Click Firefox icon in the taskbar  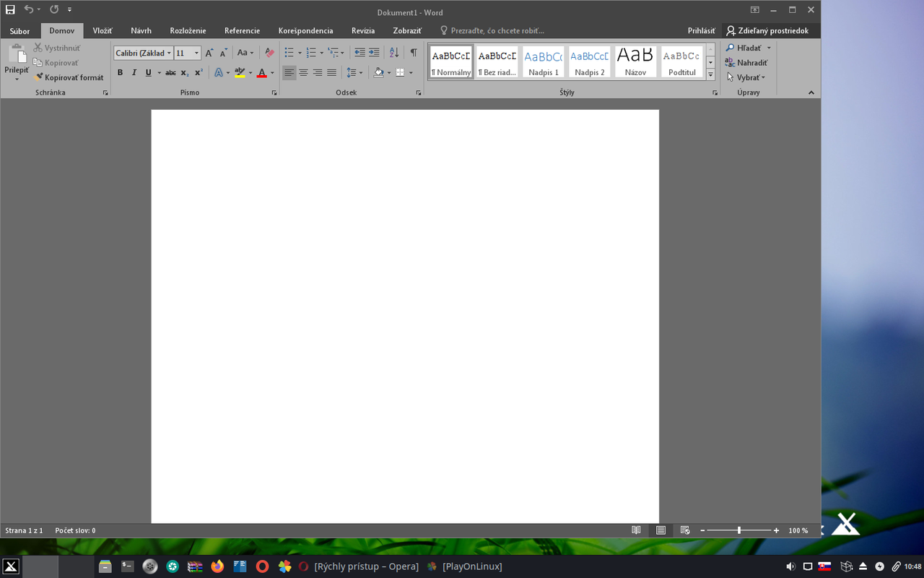pyautogui.click(x=217, y=566)
